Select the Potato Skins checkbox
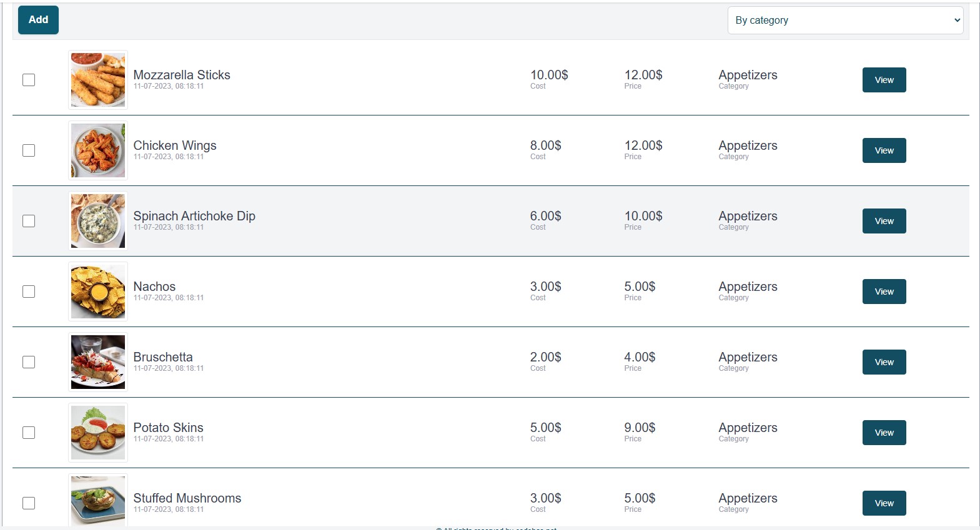Screen dimensions: 980x530 tap(29, 433)
